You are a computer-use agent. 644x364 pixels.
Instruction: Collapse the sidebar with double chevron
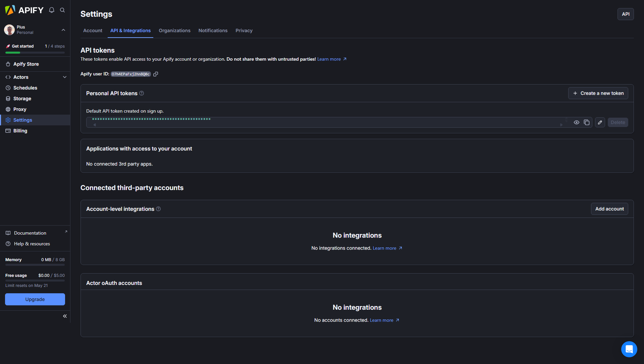tap(65, 316)
